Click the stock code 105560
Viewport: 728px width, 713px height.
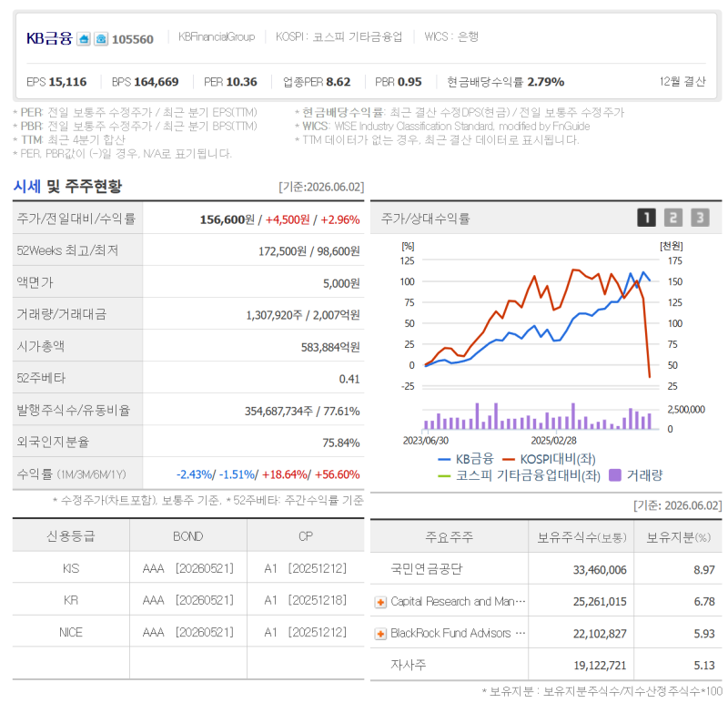pos(133,39)
